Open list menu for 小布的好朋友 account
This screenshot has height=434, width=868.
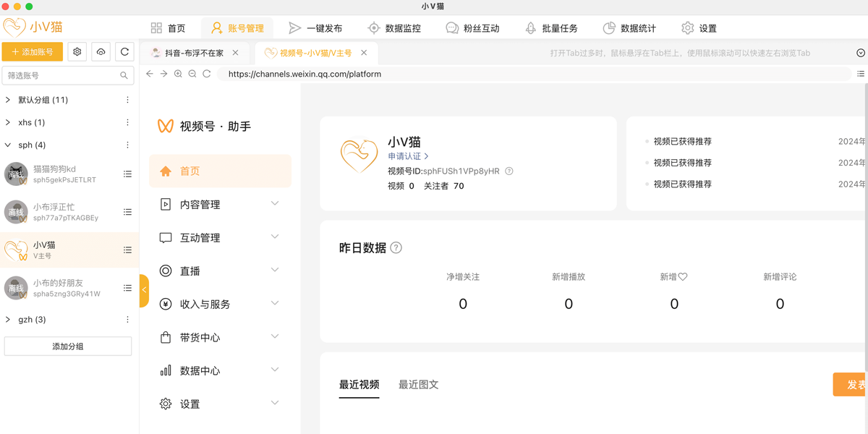point(127,288)
